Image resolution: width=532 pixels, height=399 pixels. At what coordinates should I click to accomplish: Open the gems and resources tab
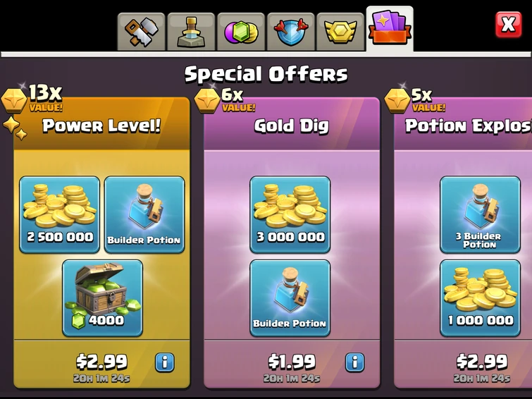pos(241,32)
